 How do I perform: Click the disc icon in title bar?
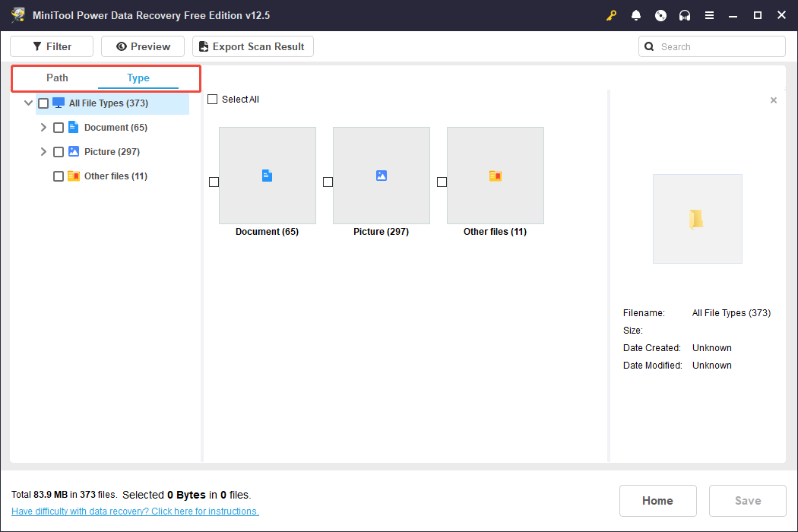click(x=660, y=15)
